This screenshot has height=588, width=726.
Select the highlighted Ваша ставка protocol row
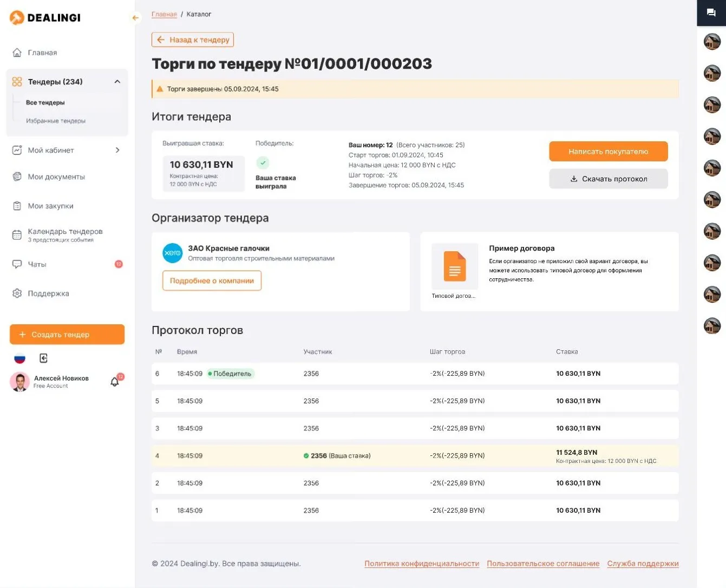pyautogui.click(x=415, y=456)
